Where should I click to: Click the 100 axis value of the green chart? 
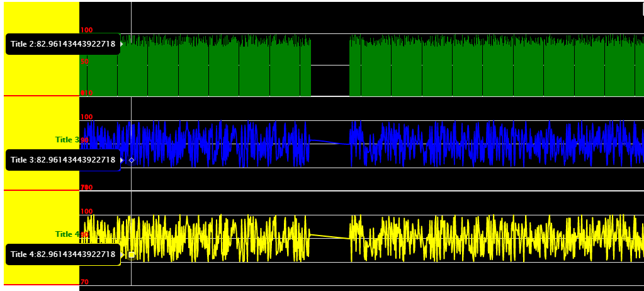(87, 30)
